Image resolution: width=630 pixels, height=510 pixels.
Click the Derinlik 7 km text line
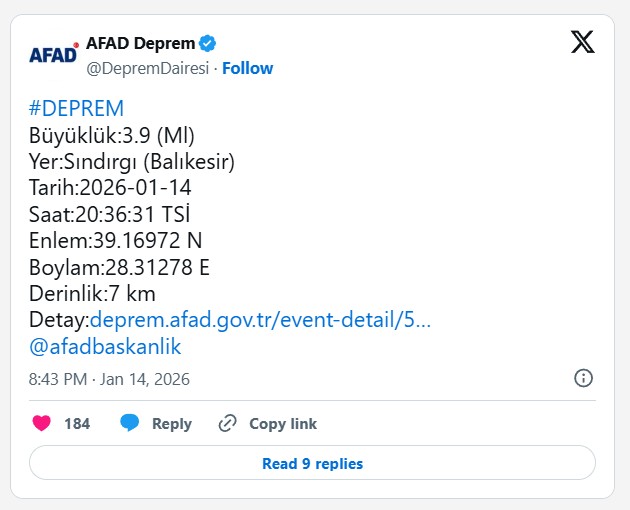(92, 293)
